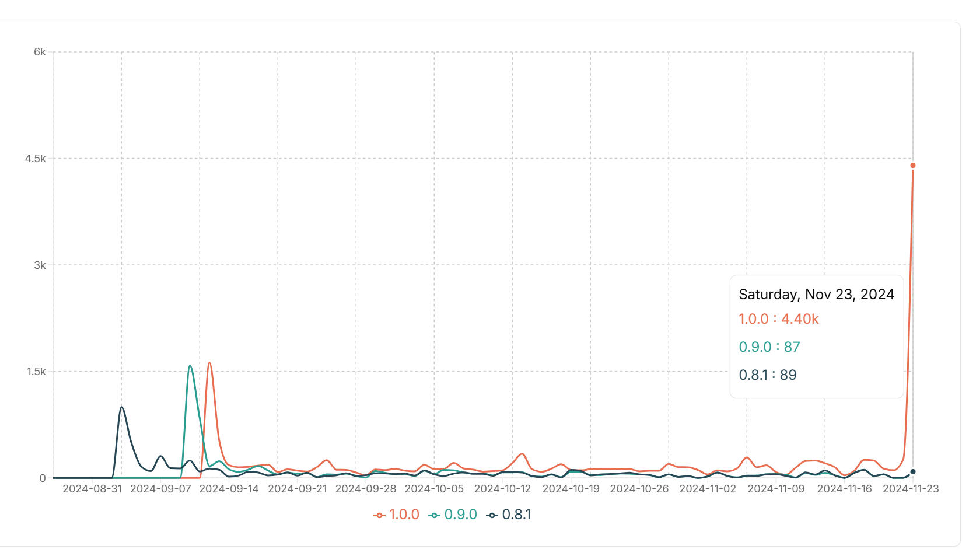Click the red 1.0.0 data point at 4.40k
Image resolution: width=969 pixels, height=560 pixels.
click(913, 166)
